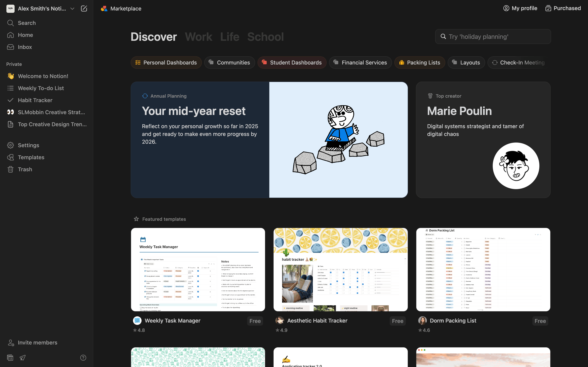Viewport: 588px width, 367px height.
Task: Open My profile icon
Action: coord(506,8)
